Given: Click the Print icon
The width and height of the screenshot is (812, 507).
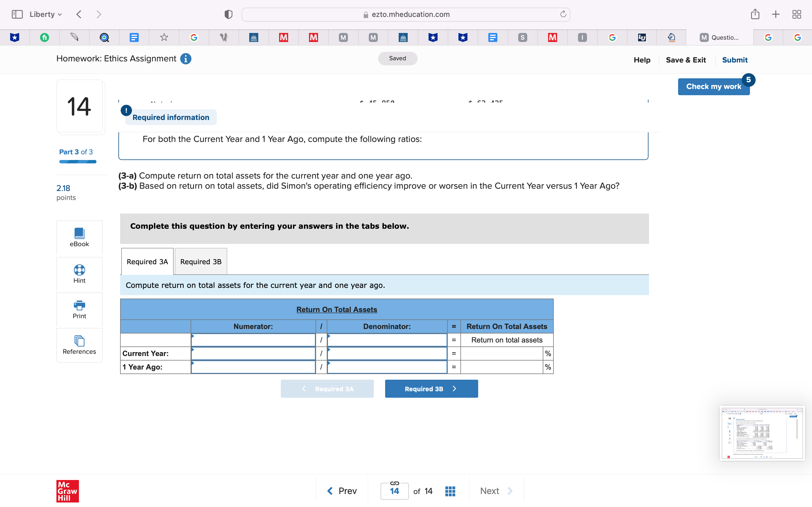Looking at the screenshot, I should click(79, 305).
